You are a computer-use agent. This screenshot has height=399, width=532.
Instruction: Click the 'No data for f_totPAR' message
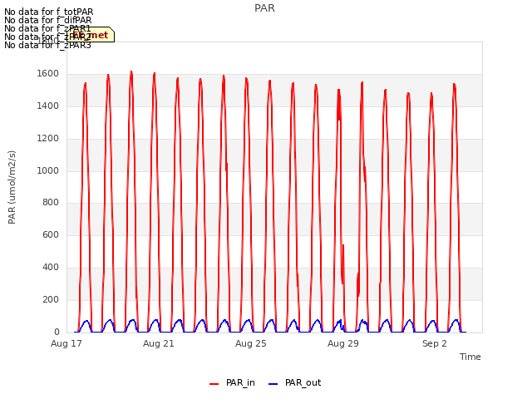(49, 12)
